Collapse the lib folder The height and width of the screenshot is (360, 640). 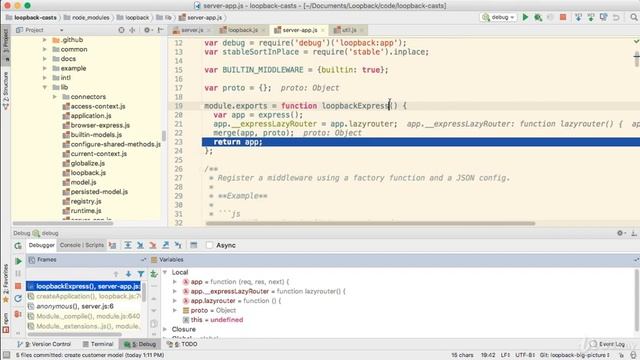tap(44, 87)
